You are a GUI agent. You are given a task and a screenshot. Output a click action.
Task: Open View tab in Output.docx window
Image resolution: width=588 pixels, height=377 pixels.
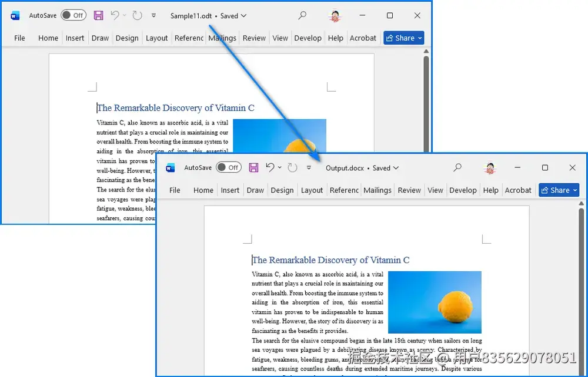pyautogui.click(x=435, y=190)
